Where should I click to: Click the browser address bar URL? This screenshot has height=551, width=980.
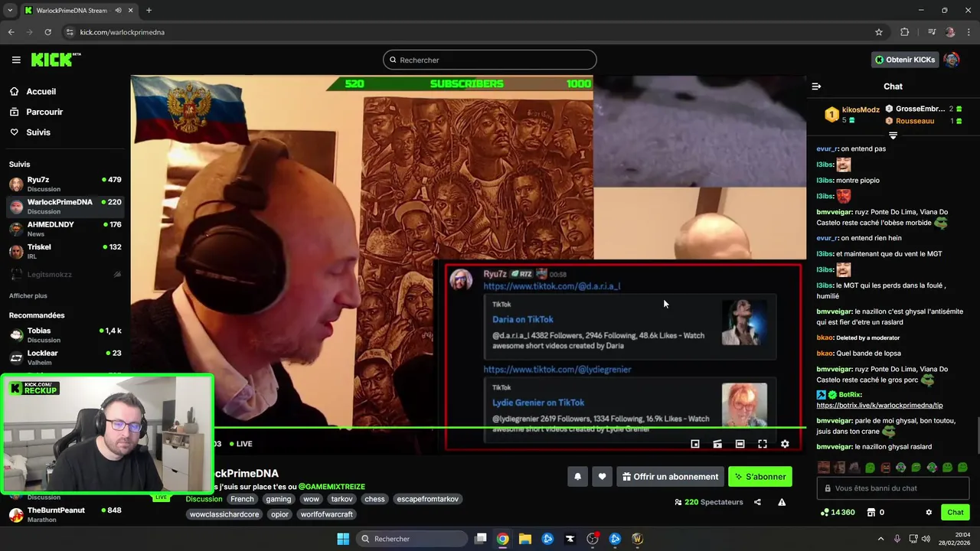point(122,32)
